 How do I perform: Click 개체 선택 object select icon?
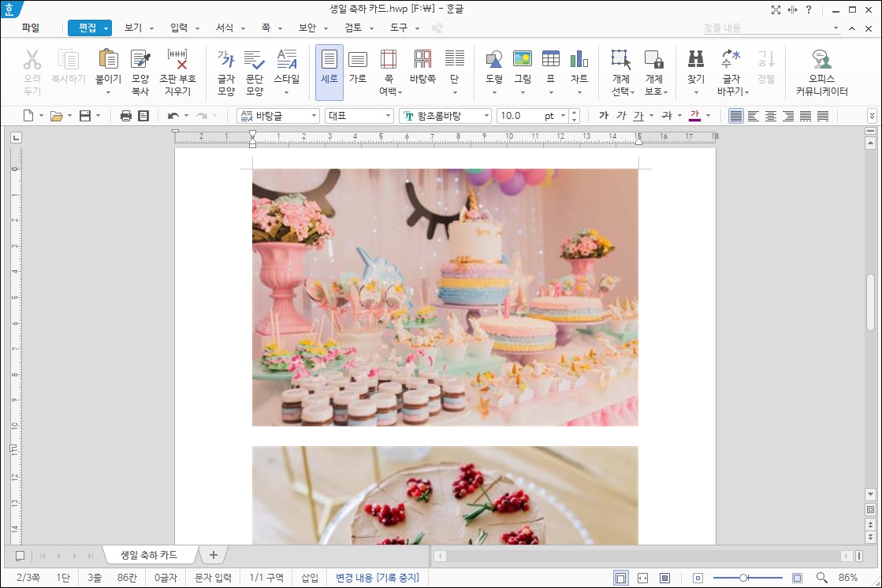(621, 60)
